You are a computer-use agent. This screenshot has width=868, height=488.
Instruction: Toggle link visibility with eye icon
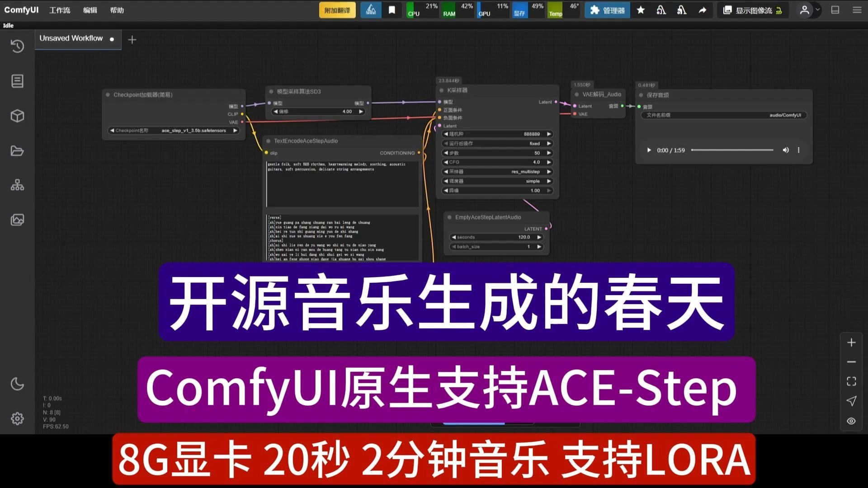[851, 421]
